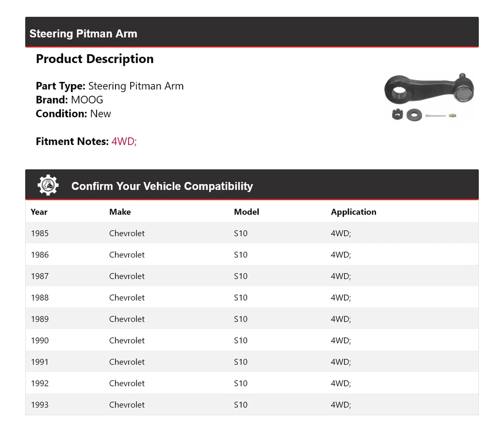Click the gear compatibility icon
Viewport: 504px width, 432px height.
coord(48,186)
